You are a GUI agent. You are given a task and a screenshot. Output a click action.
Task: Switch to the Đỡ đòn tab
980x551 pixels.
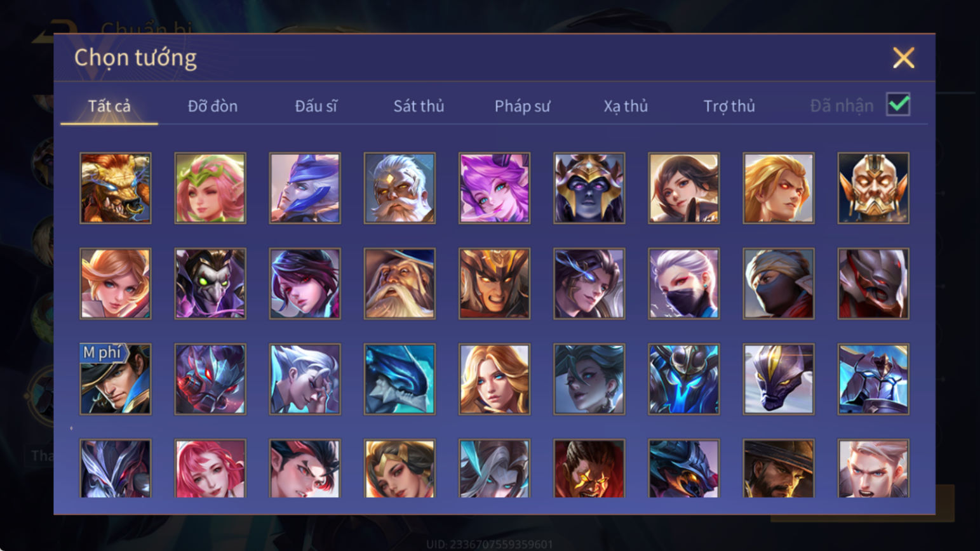(213, 106)
